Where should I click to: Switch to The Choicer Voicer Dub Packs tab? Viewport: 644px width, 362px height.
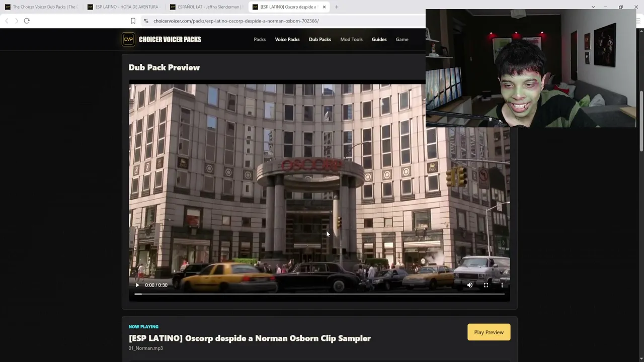(x=41, y=7)
